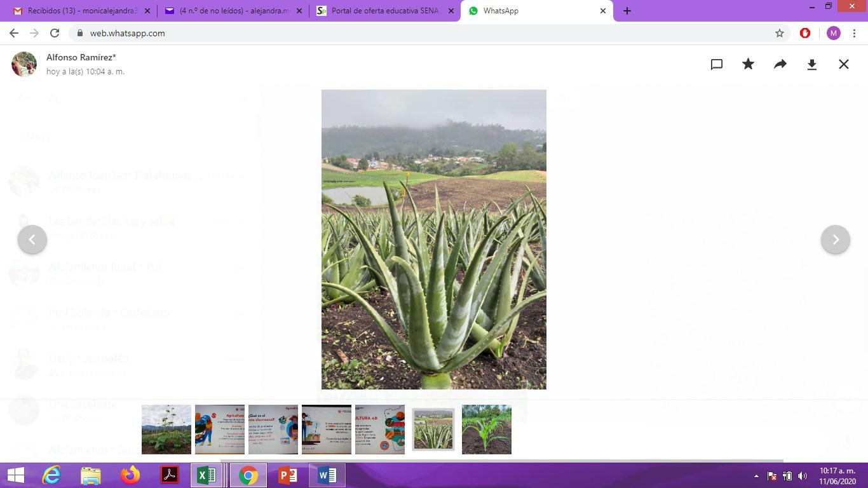Reload the WhatsApp Web page
Image resolution: width=868 pixels, height=488 pixels.
tap(55, 33)
